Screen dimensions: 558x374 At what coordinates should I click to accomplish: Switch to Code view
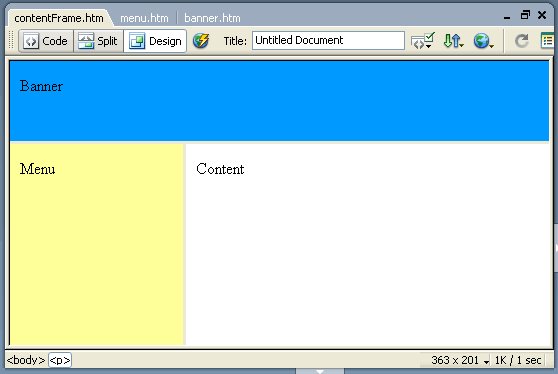pos(46,41)
